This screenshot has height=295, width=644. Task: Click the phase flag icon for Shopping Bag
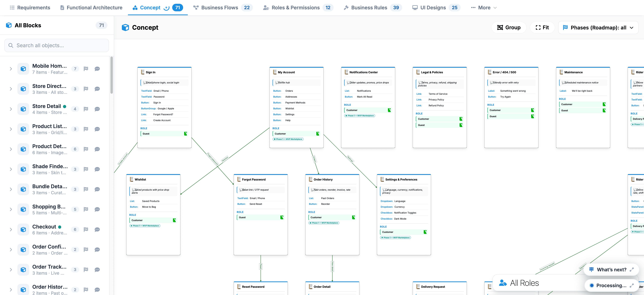click(x=86, y=209)
